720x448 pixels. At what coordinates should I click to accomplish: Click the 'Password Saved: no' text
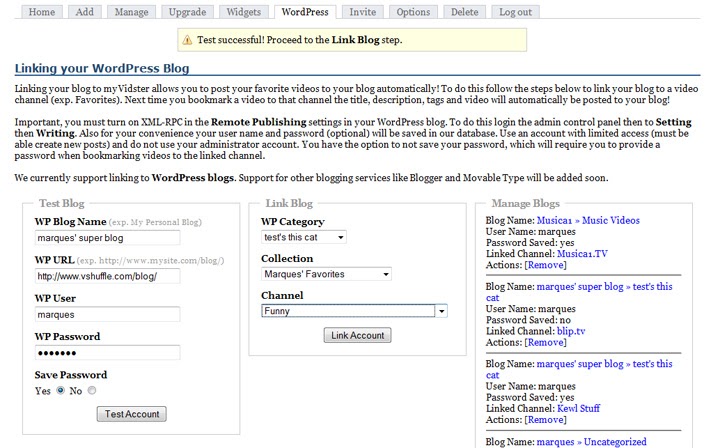click(528, 320)
